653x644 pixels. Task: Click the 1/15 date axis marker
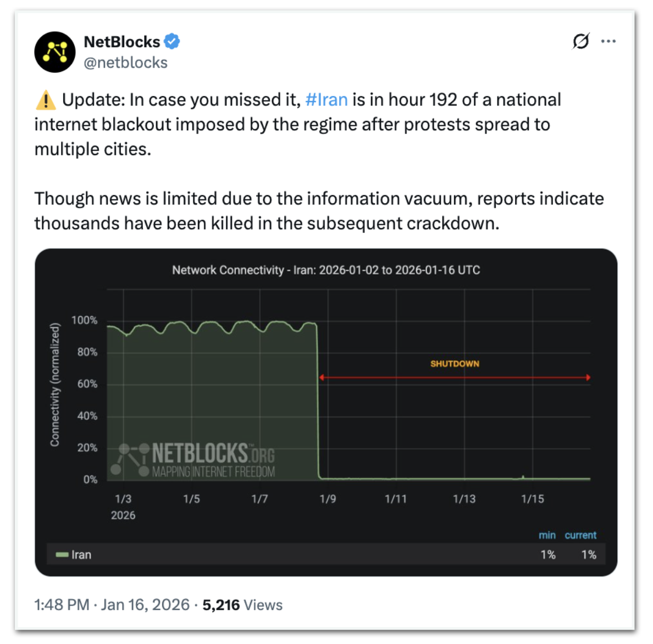pos(532,499)
